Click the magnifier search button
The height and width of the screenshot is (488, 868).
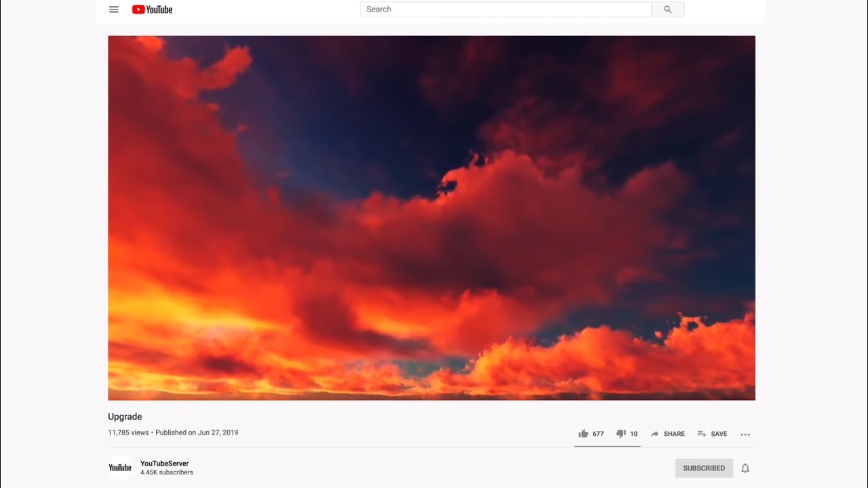tap(668, 9)
